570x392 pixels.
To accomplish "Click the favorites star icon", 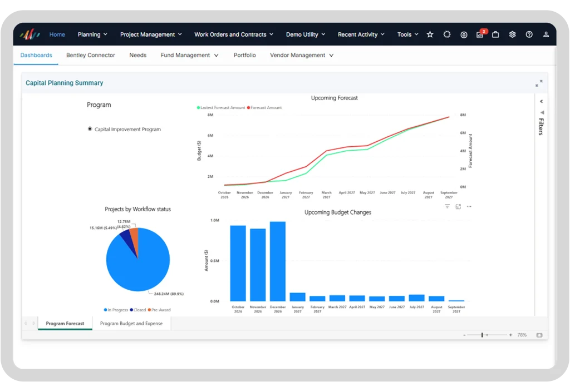I will coord(430,34).
